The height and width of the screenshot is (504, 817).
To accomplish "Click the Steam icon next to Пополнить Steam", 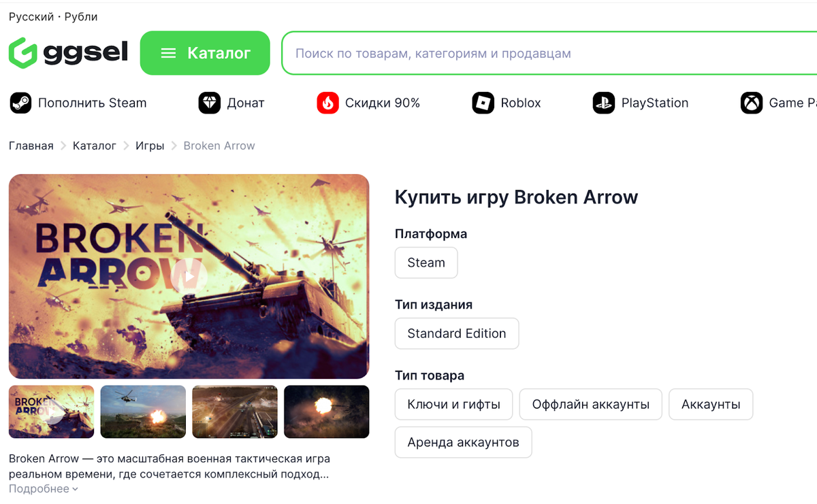I will coord(20,103).
